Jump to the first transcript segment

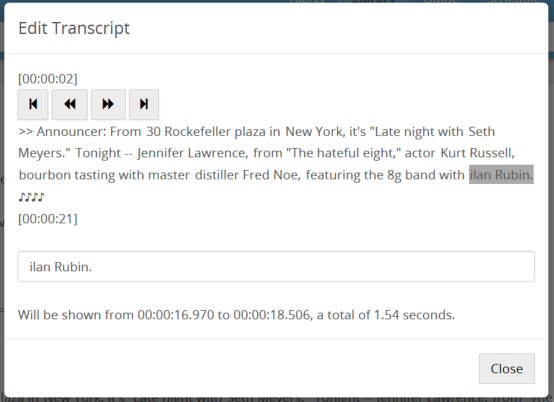click(x=33, y=104)
